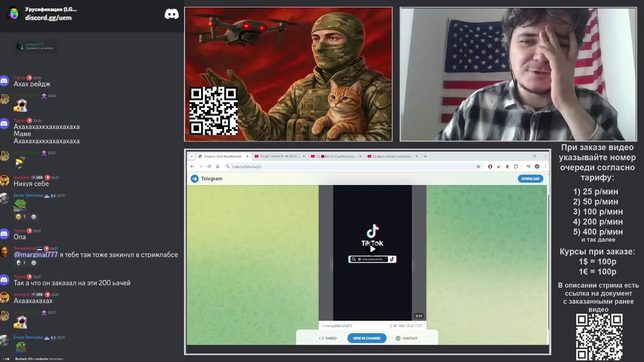
Task: Open the browser profile avatar
Action: (x=537, y=166)
